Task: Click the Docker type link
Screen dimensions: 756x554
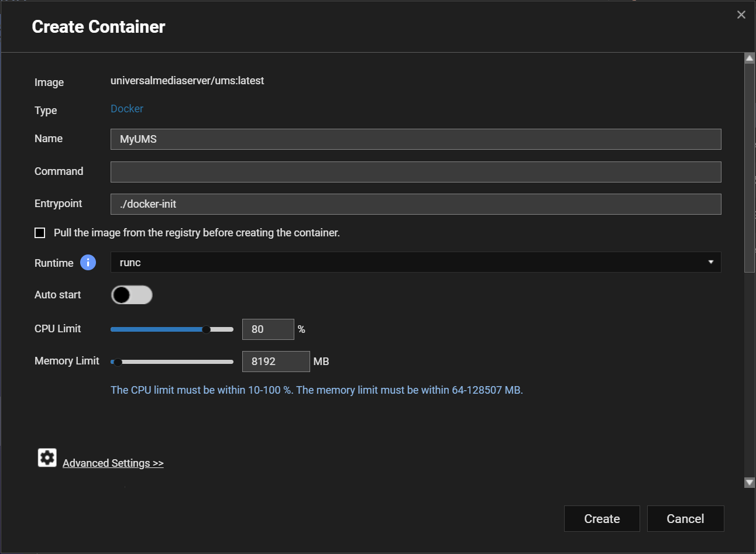Action: point(127,109)
